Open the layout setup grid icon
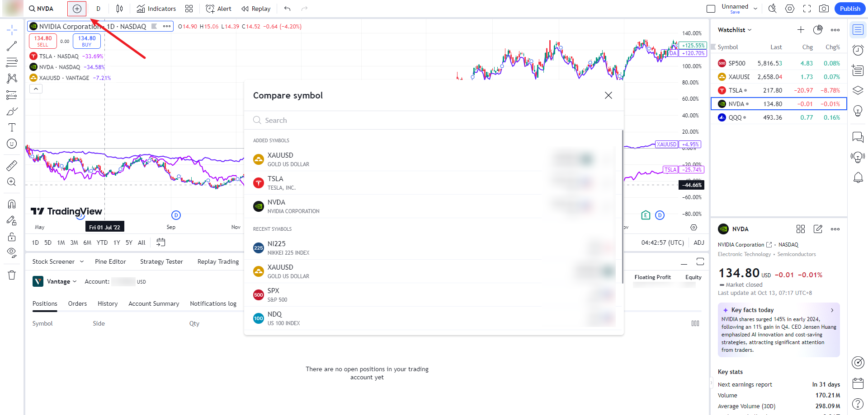The width and height of the screenshot is (868, 415). (189, 9)
